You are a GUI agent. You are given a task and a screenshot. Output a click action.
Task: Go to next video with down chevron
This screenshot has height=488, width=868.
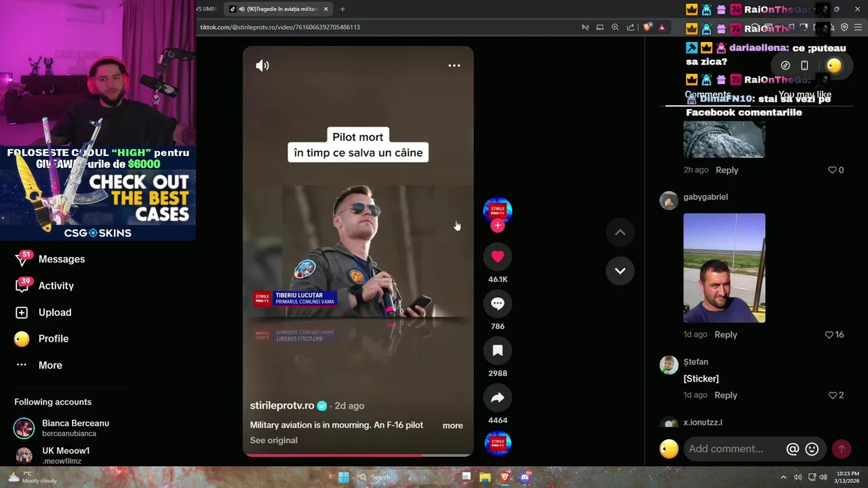click(620, 270)
